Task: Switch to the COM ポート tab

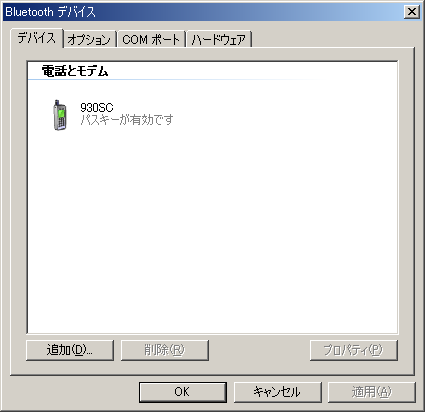Action: point(151,40)
